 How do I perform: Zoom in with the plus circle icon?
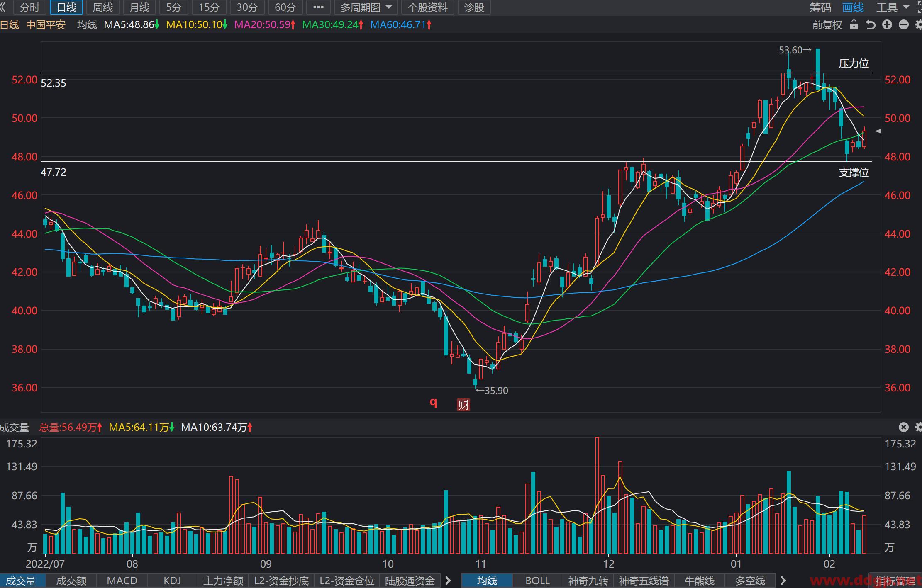[x=887, y=25]
